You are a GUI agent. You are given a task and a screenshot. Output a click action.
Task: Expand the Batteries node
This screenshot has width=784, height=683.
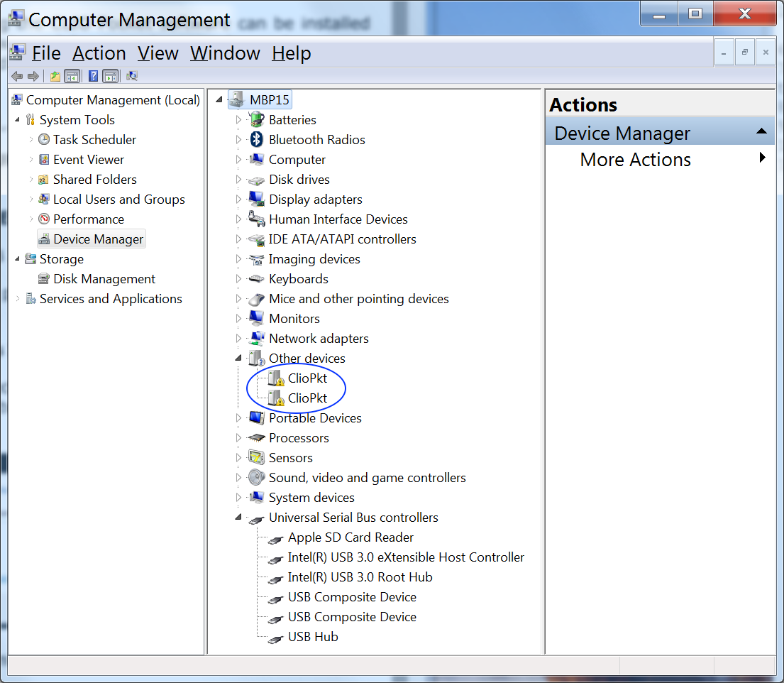[238, 119]
